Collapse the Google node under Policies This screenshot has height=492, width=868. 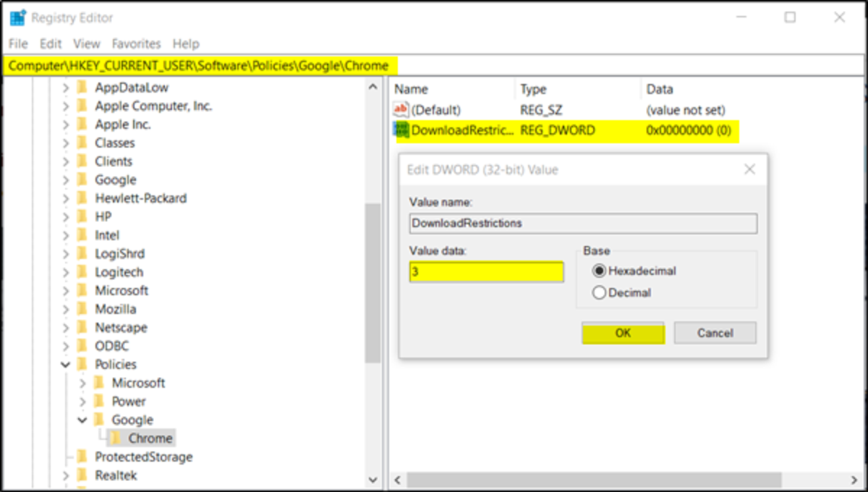(82, 420)
